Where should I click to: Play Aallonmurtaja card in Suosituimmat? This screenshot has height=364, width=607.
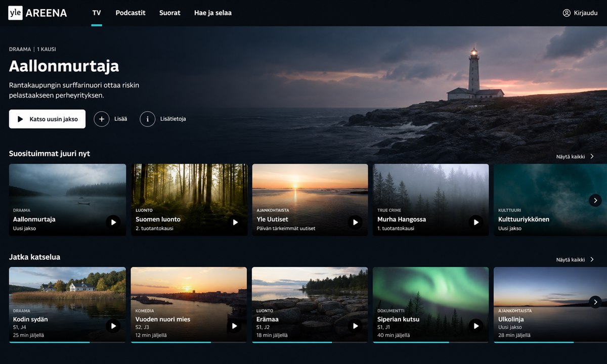click(x=113, y=222)
